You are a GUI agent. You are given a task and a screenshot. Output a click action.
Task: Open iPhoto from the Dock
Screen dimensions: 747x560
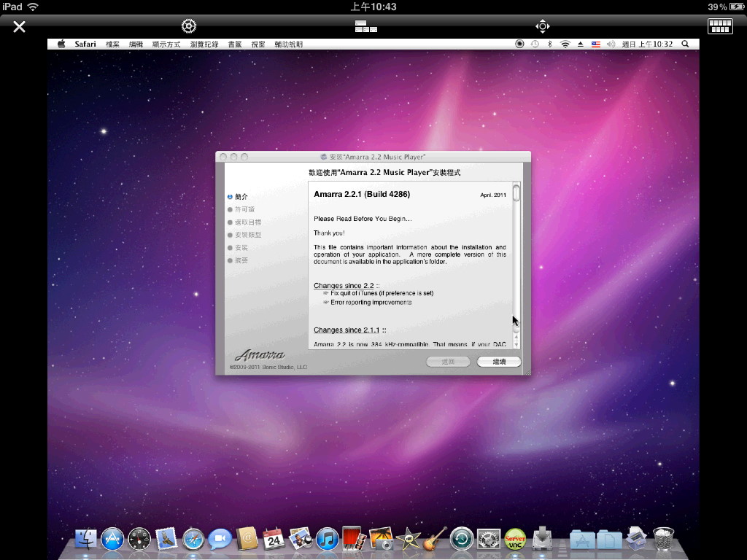(381, 539)
